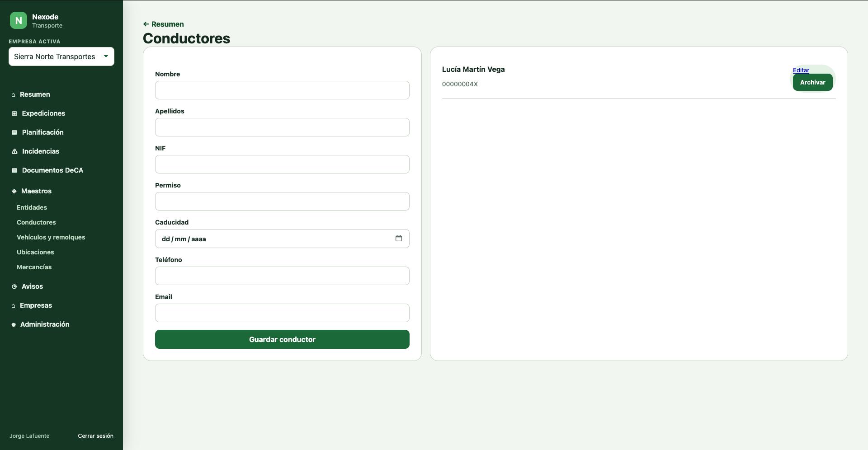The image size is (868, 450).
Task: Click into the Permiso field
Action: coord(282,202)
